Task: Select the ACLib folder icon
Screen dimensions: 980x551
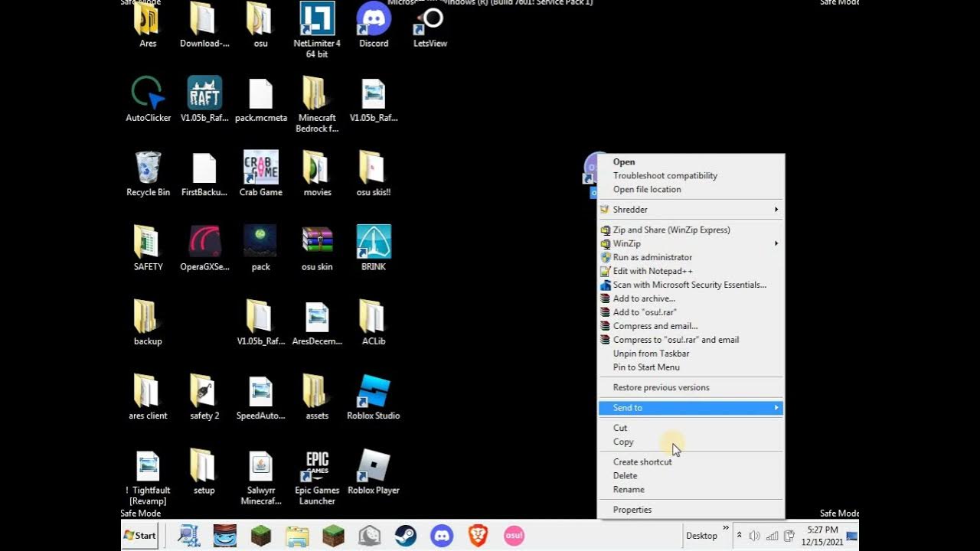Action: click(374, 322)
